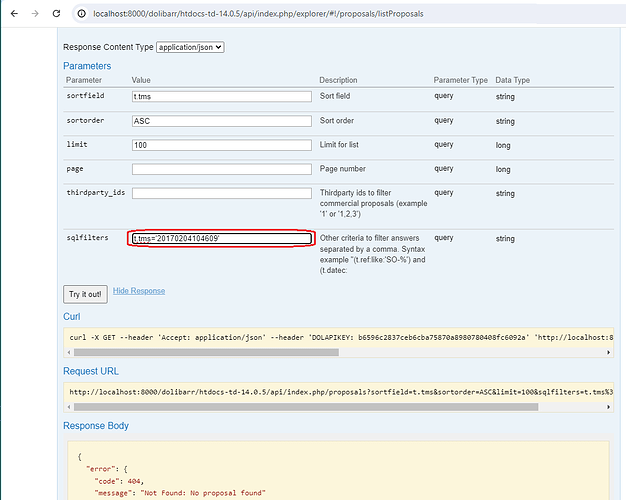Click the 'Not Found: No proposal found' message
The width and height of the screenshot is (626, 500).
[x=202, y=493]
